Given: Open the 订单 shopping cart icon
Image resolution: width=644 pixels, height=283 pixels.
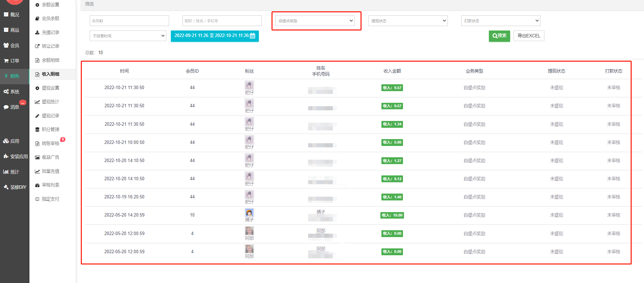Looking at the screenshot, I should [x=6, y=61].
